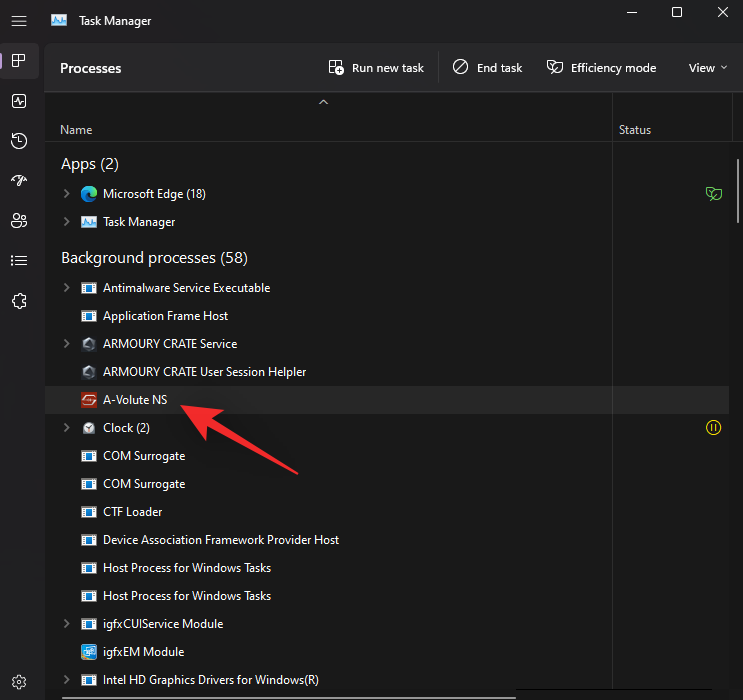Open the Users sidebar icon
743x700 pixels.
coord(19,221)
